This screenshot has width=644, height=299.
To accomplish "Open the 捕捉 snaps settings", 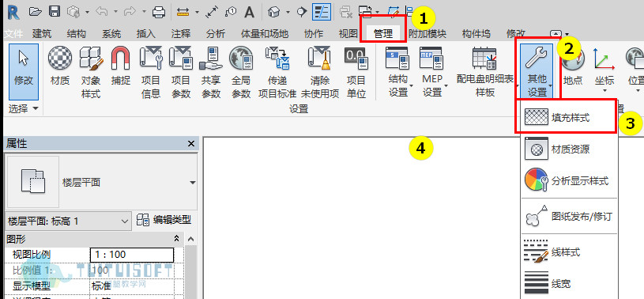I will [121, 66].
